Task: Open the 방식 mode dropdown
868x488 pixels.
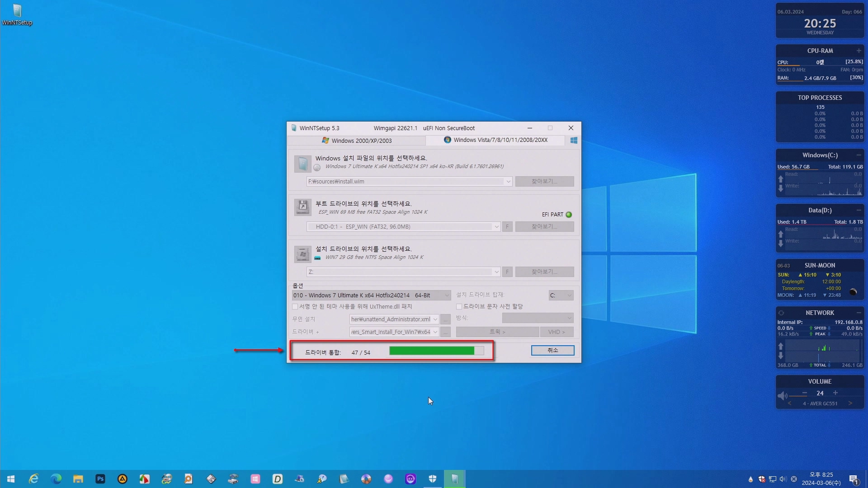Action: (x=538, y=318)
